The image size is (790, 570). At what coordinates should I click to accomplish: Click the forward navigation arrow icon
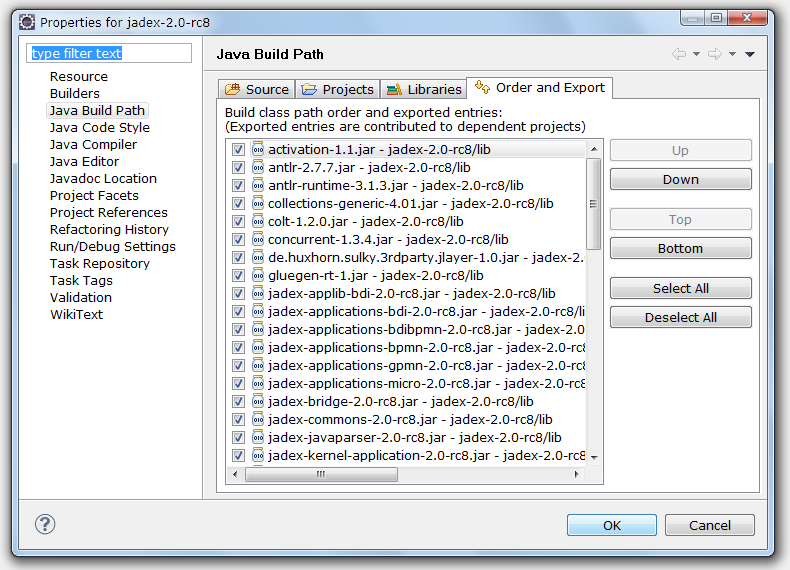(x=714, y=54)
